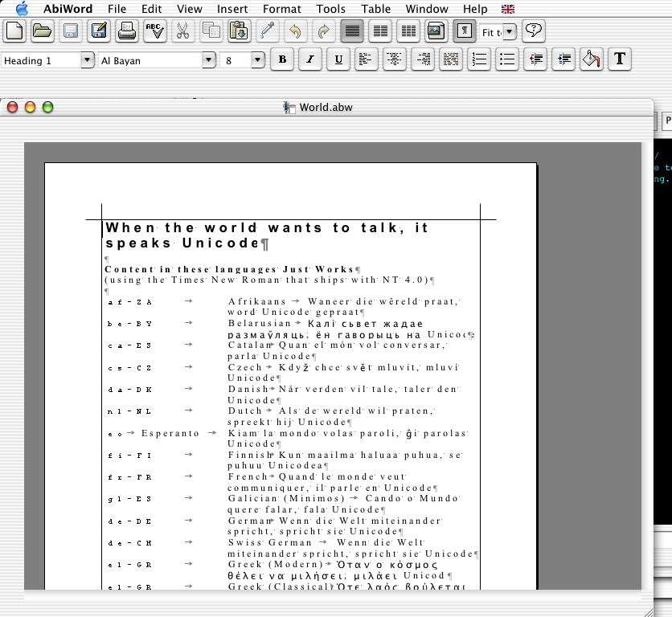Open the Help menu

click(x=475, y=9)
